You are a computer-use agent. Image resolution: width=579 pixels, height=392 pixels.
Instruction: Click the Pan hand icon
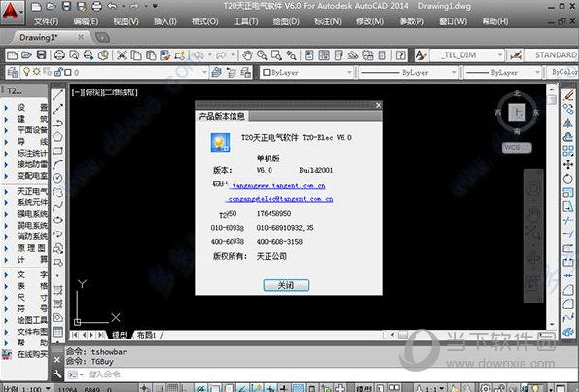pyautogui.click(x=247, y=55)
